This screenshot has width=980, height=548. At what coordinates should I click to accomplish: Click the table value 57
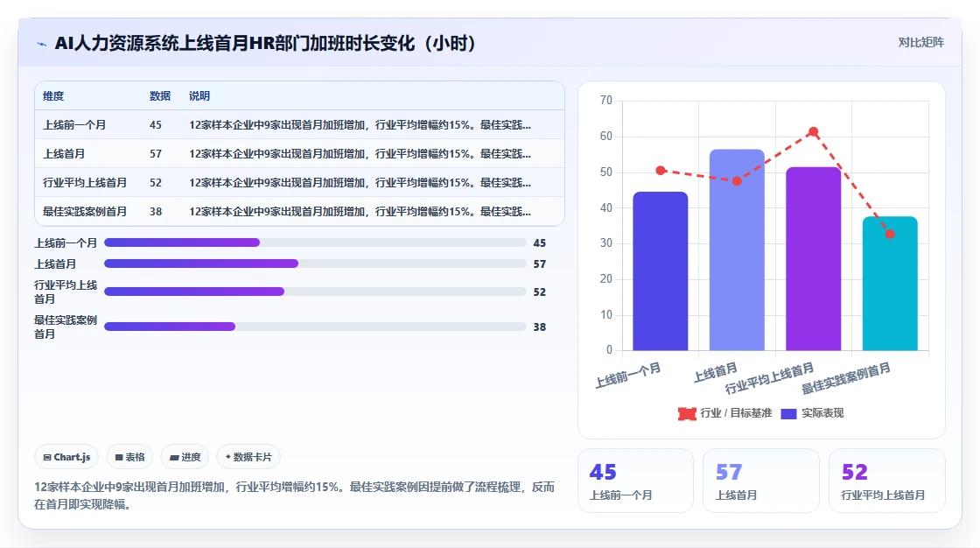point(156,154)
